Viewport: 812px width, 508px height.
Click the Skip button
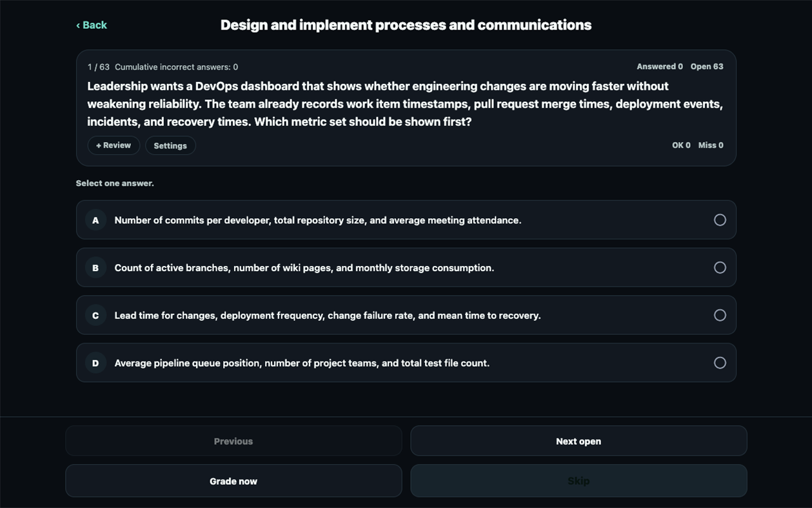[x=579, y=481]
